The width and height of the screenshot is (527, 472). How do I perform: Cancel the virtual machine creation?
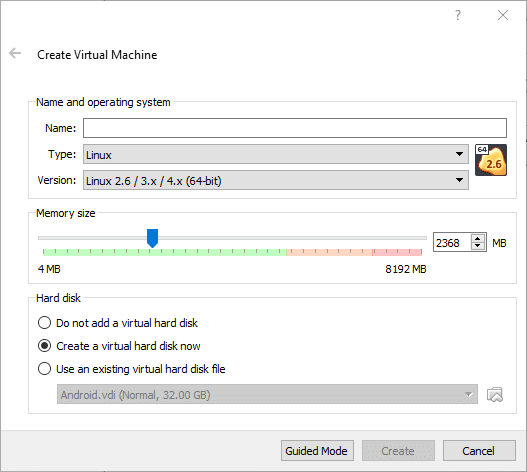(x=479, y=450)
